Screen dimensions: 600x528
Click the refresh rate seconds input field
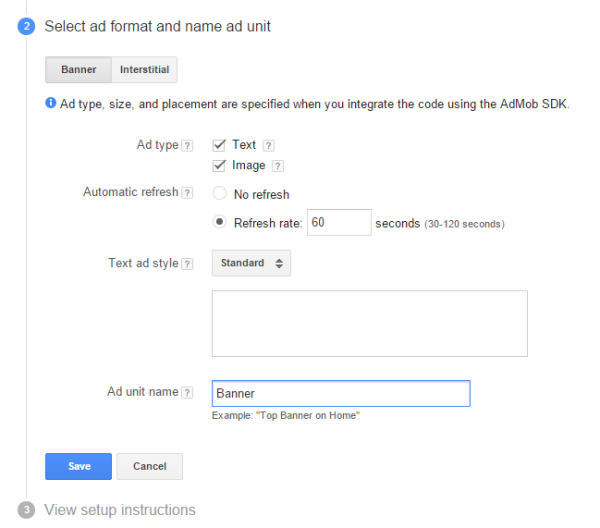point(339,223)
